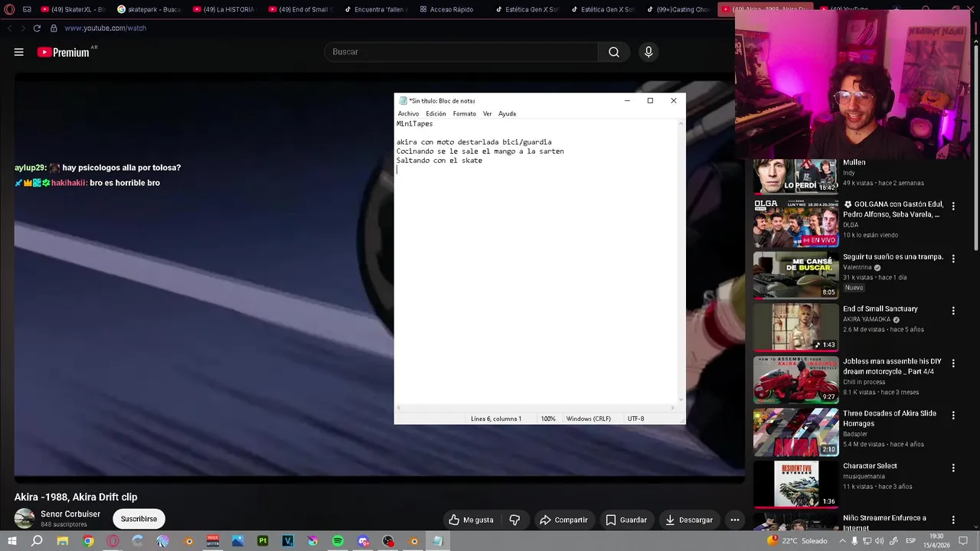
Task: Open the Vegas (V) taskbar icon
Action: coord(288,541)
